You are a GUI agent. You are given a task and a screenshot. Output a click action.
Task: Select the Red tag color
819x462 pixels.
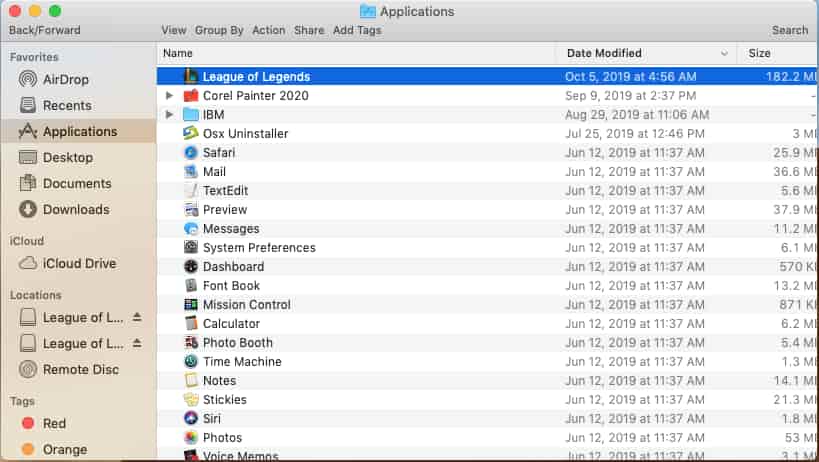(28, 423)
